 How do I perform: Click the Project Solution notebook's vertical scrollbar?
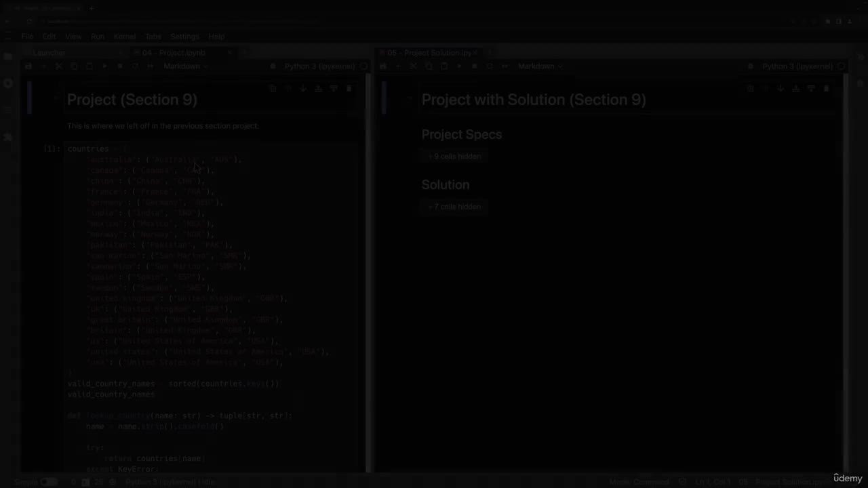coord(846,272)
